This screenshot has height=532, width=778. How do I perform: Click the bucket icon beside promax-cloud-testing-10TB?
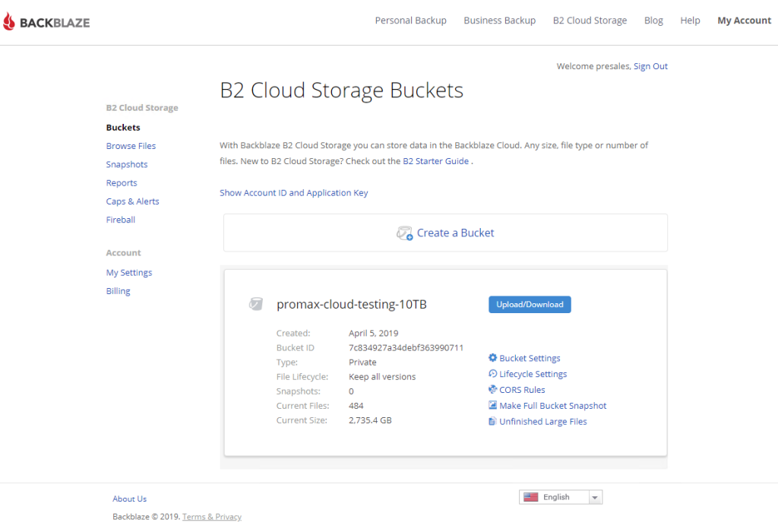tap(256, 304)
